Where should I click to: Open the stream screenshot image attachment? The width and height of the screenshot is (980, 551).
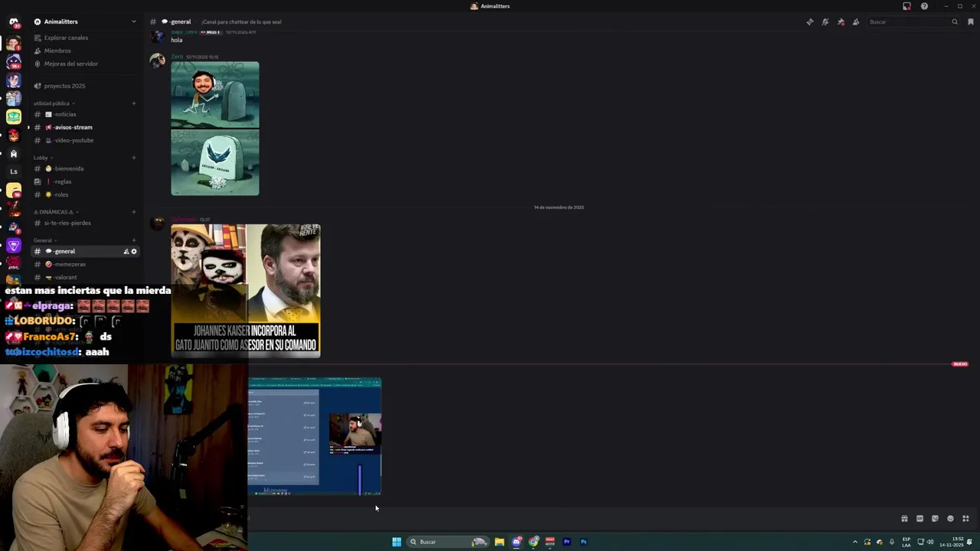click(315, 436)
